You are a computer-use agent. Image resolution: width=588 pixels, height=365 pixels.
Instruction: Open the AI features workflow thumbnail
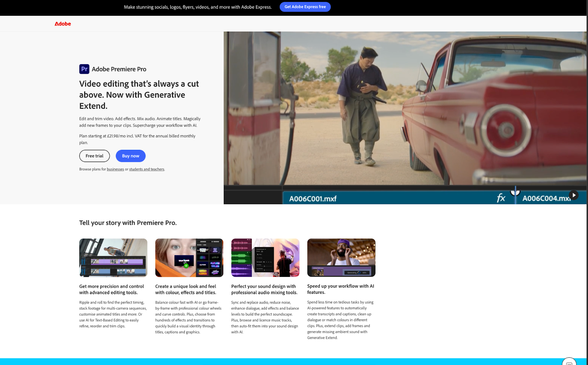(x=341, y=258)
